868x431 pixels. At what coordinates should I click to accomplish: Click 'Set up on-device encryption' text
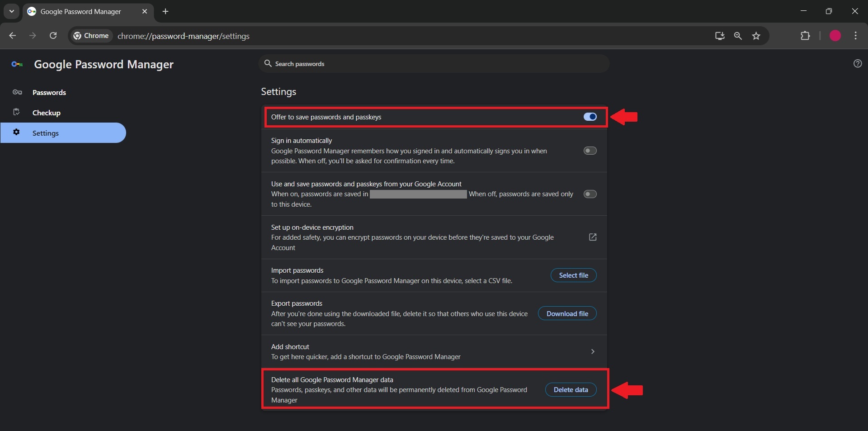(x=312, y=227)
